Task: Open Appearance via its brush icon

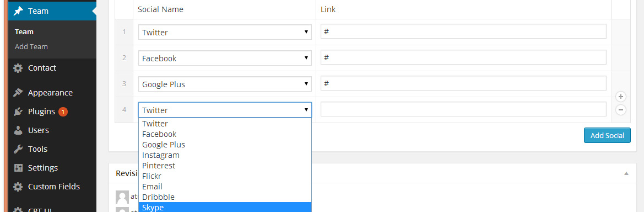Action: click(18, 93)
